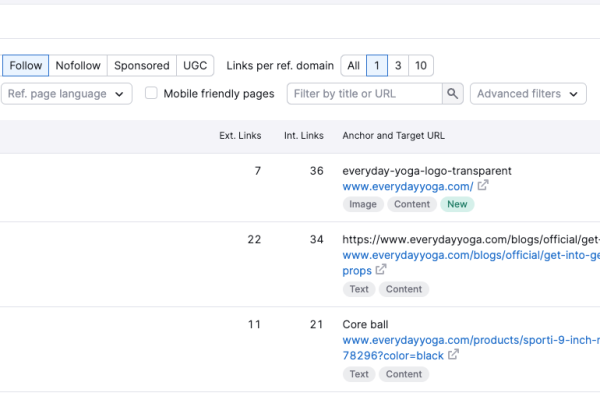Open external icon beside www.everydayyoga.com/
Screen dimensions: 600x400
483,185
